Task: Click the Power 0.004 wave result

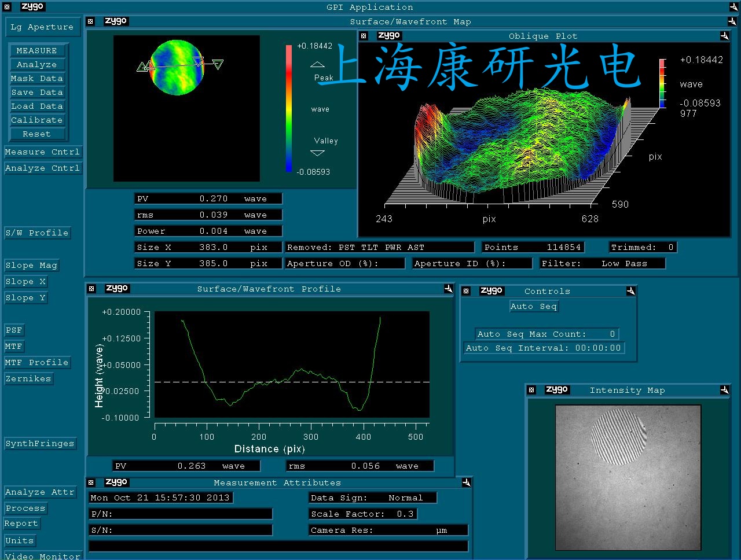Action: pyautogui.click(x=208, y=231)
